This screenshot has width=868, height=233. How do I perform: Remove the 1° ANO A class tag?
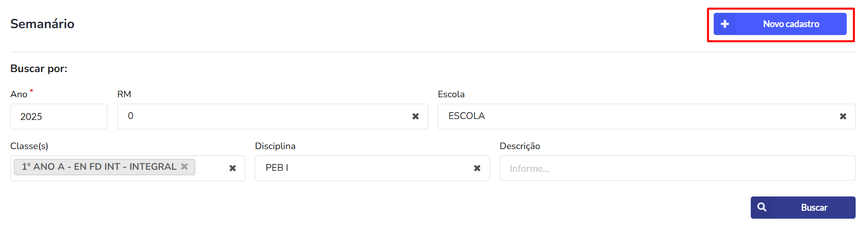pyautogui.click(x=184, y=166)
